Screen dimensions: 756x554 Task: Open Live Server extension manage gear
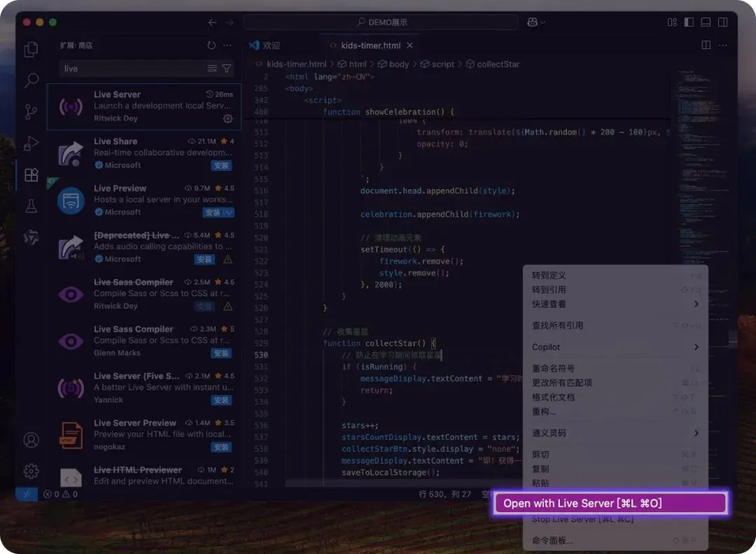[x=228, y=118]
